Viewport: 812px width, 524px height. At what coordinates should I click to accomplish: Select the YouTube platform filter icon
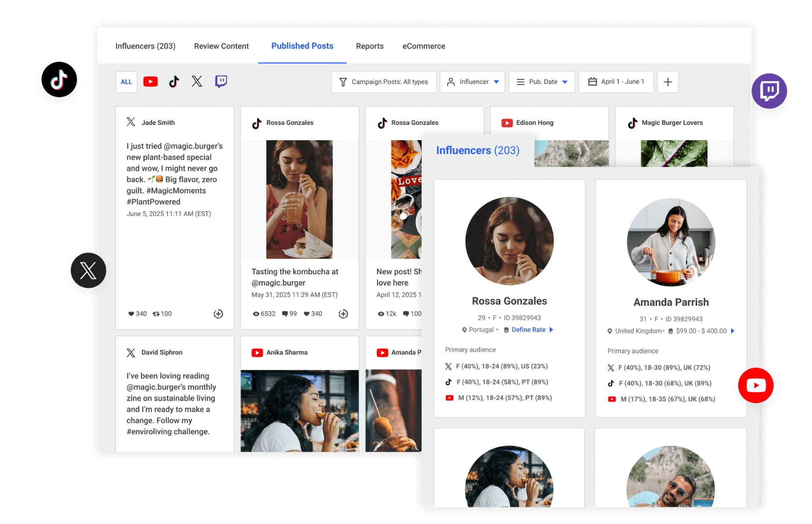pos(150,82)
